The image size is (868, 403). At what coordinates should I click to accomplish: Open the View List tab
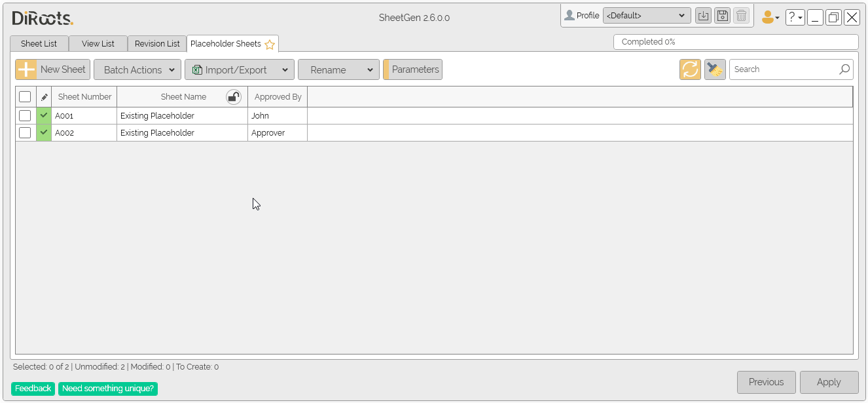[98, 43]
